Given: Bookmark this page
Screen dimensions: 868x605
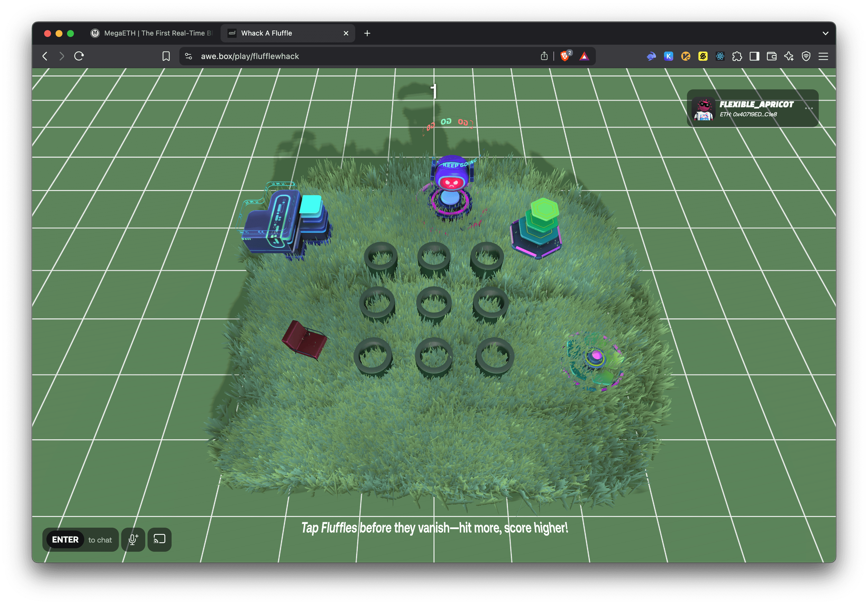Looking at the screenshot, I should coord(166,56).
